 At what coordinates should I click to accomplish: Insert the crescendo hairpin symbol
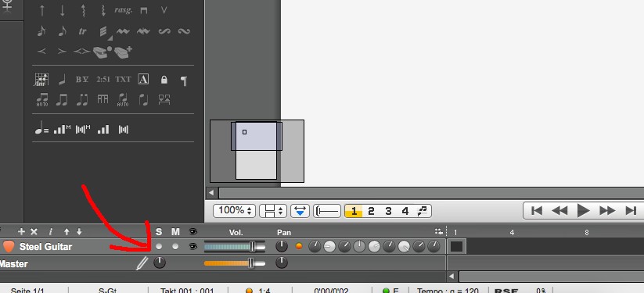[41, 52]
